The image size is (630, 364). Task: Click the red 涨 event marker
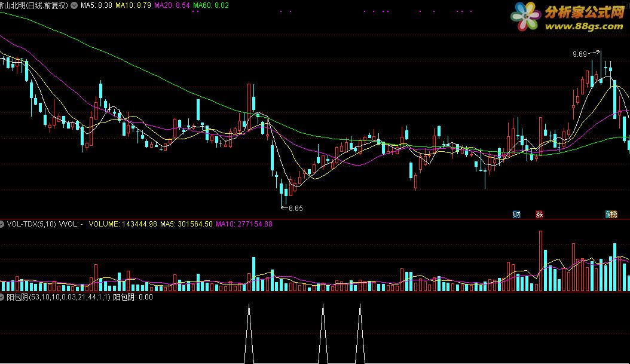pyautogui.click(x=539, y=215)
